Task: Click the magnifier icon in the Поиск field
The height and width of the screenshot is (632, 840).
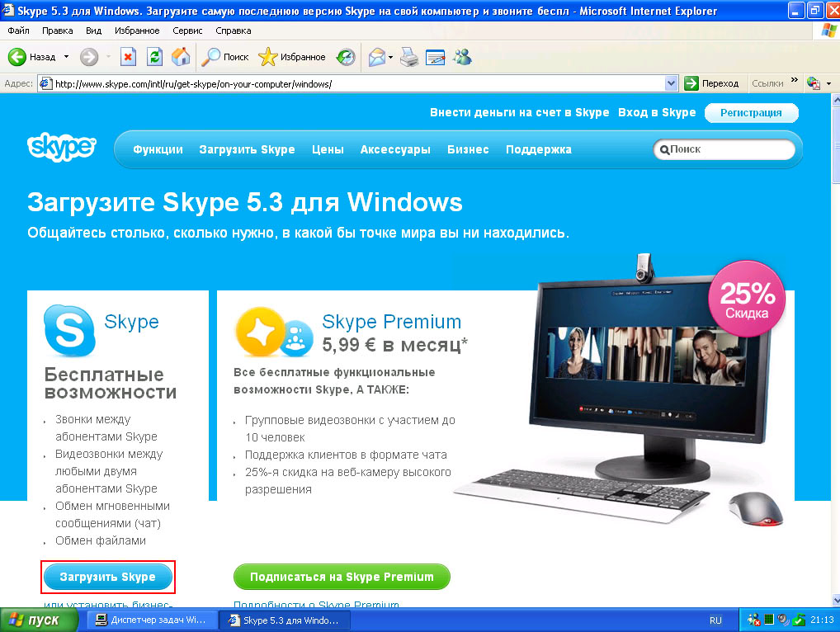Action: 664,150
